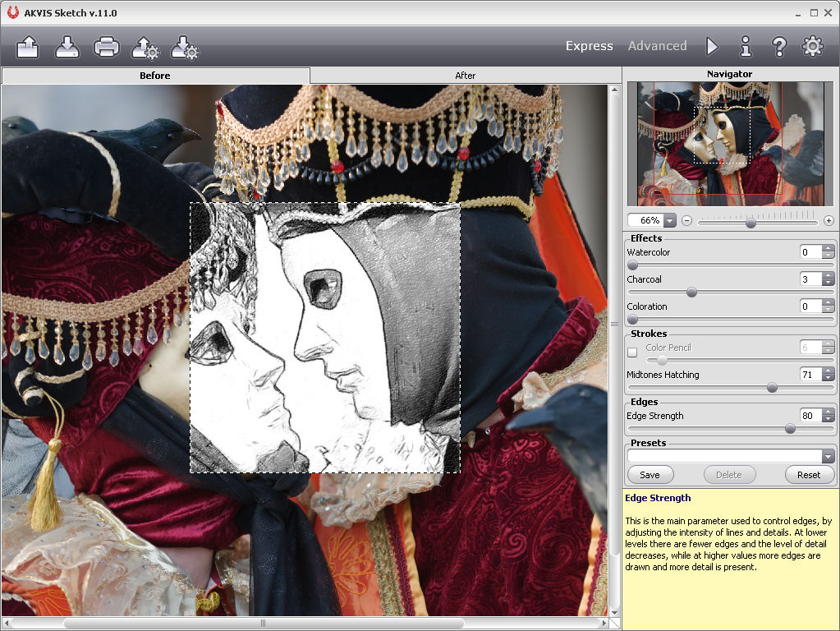The width and height of the screenshot is (840, 631).
Task: Open Help with the question mark icon
Action: [779, 47]
